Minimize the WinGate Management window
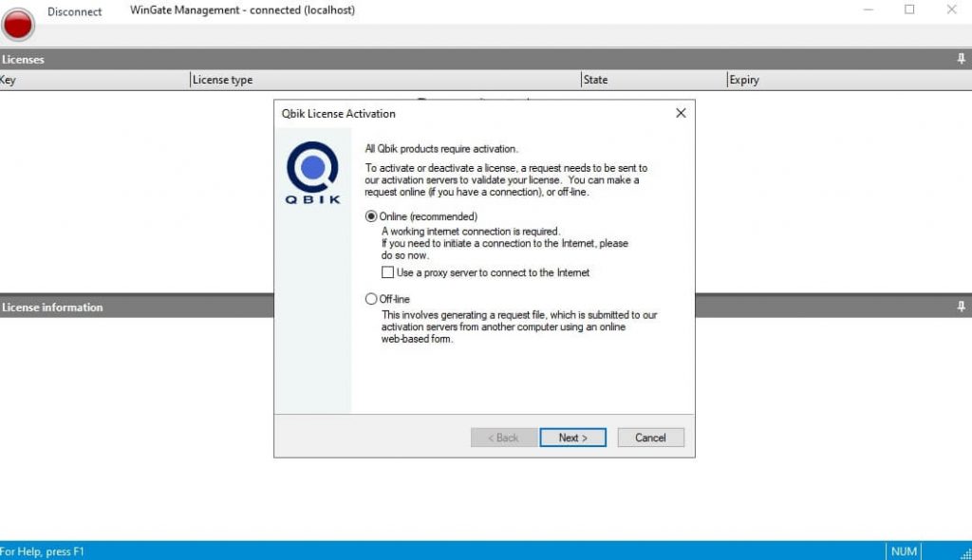The height and width of the screenshot is (560, 972). [868, 9]
